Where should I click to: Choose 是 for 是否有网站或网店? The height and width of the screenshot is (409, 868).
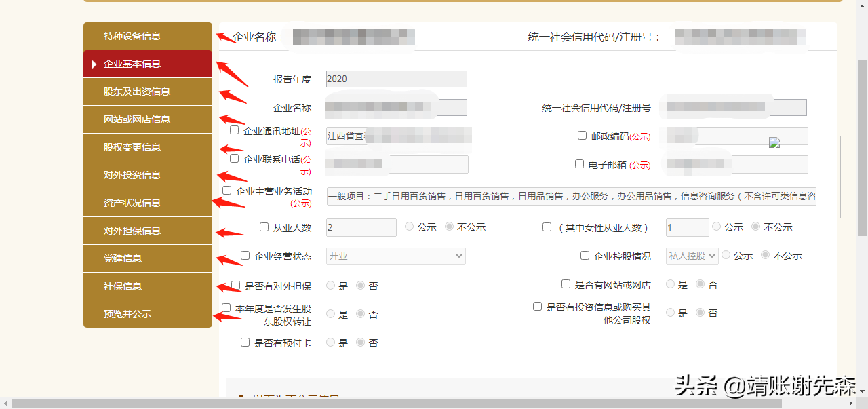(x=669, y=284)
